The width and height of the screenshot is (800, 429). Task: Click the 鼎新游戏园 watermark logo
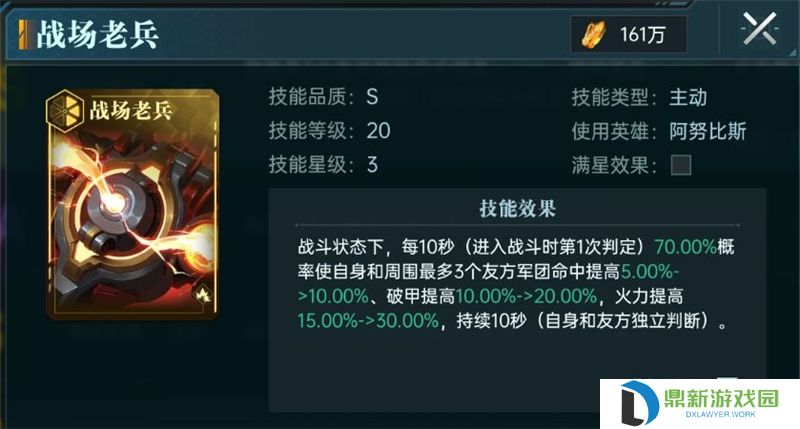[x=700, y=403]
